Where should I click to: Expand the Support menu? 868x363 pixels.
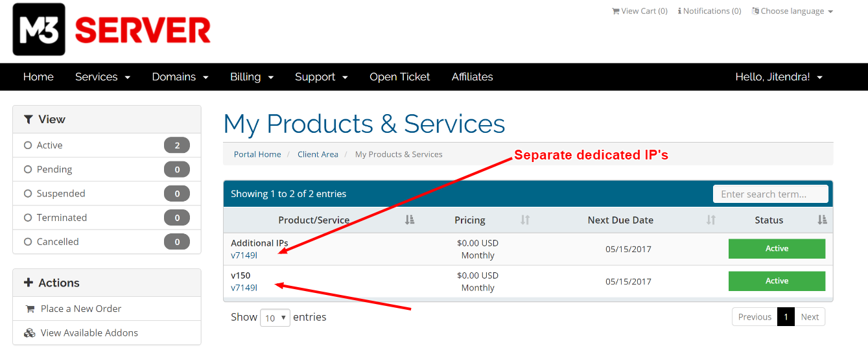pyautogui.click(x=322, y=76)
